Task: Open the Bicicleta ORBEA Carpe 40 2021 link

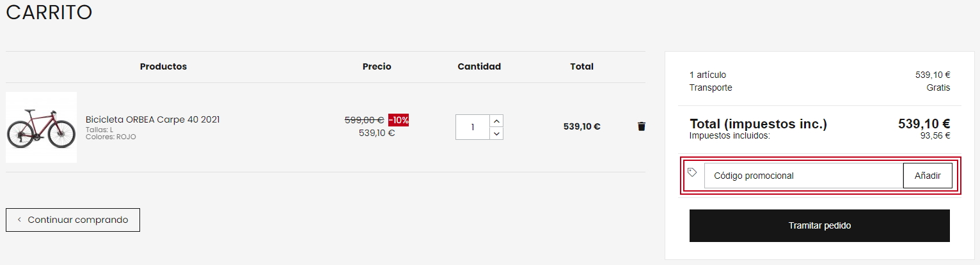Action: tap(153, 119)
